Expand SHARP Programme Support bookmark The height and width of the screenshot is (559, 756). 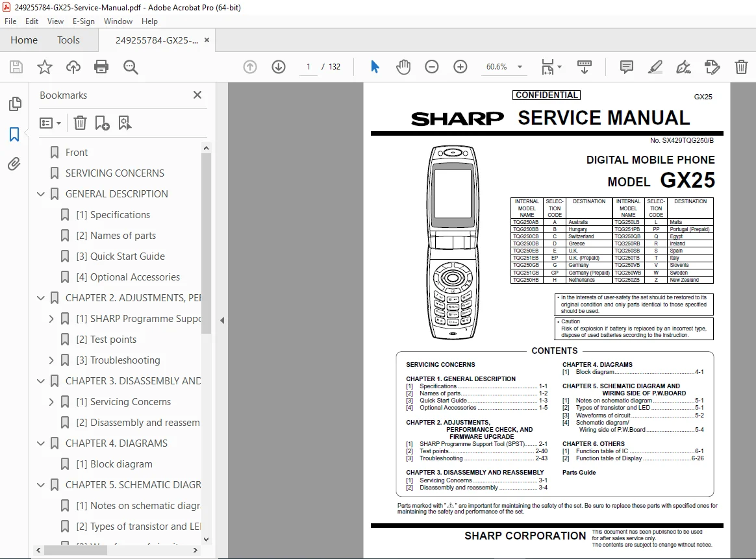click(x=51, y=319)
